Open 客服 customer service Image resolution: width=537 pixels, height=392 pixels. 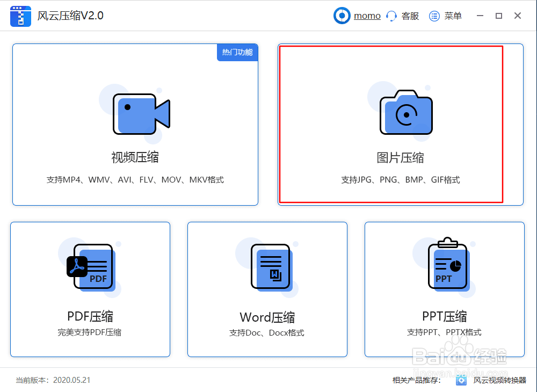[x=410, y=16]
